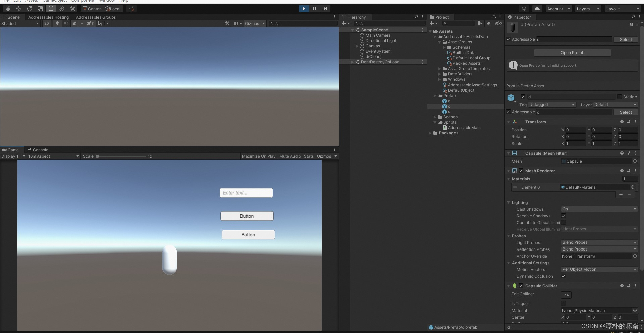This screenshot has height=333, width=644.
Task: Uncheck Receive Shadows in Mesh Renderer
Action: [564, 216]
